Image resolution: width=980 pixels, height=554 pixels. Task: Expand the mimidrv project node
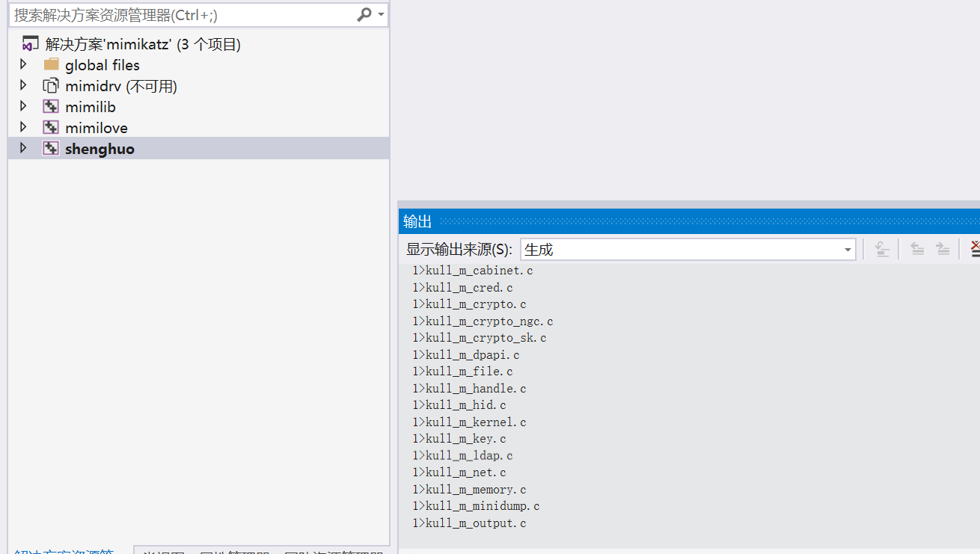click(23, 85)
